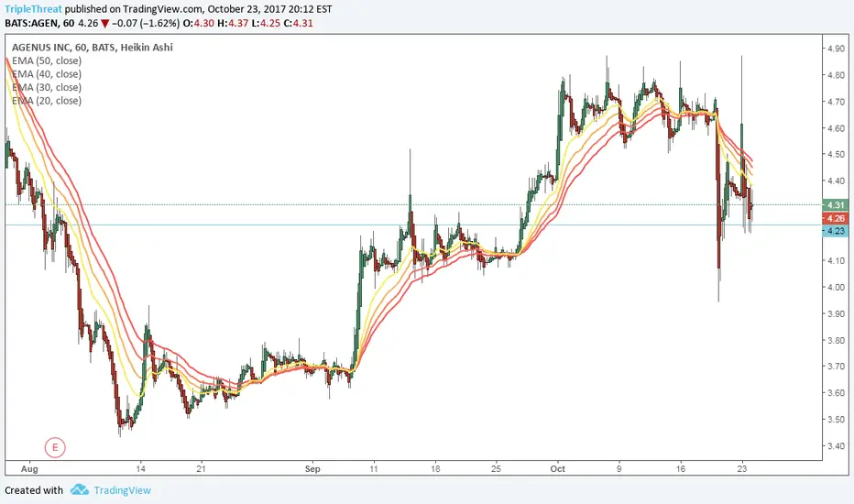Click the TripleThreat author link
The height and width of the screenshot is (504, 854).
coord(33,9)
